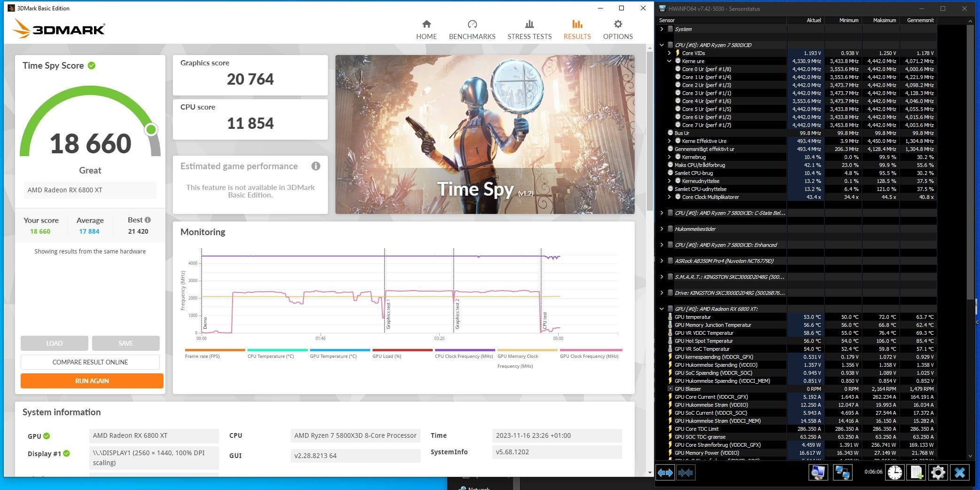Toggle the GPU Temperature legend line
Screen dimensions: 980x490
[340, 353]
